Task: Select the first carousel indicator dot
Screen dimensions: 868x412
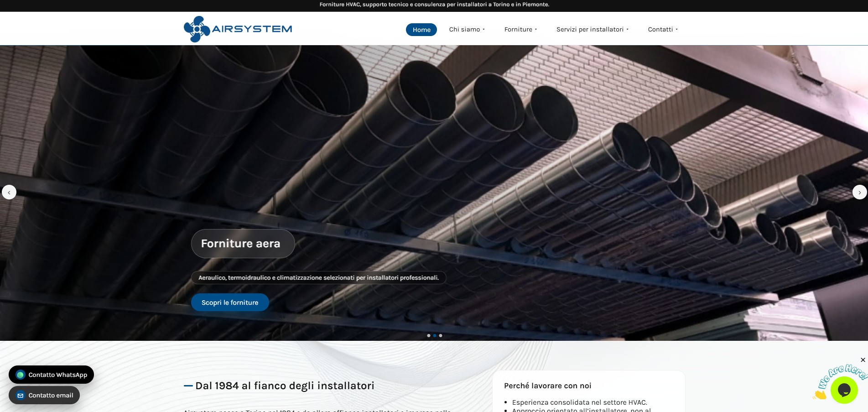Action: tap(428, 335)
